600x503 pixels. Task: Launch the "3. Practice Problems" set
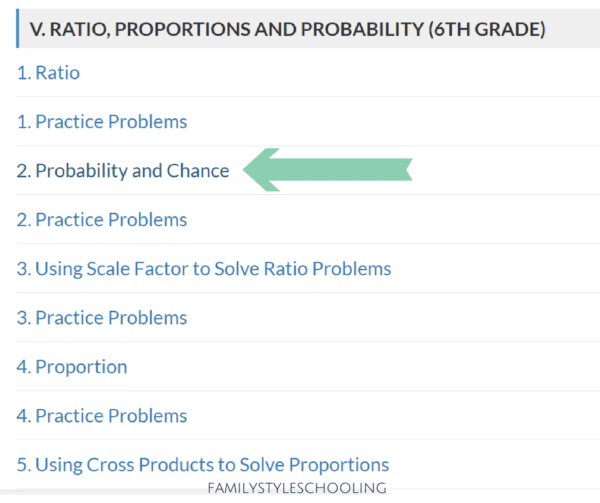point(101,318)
